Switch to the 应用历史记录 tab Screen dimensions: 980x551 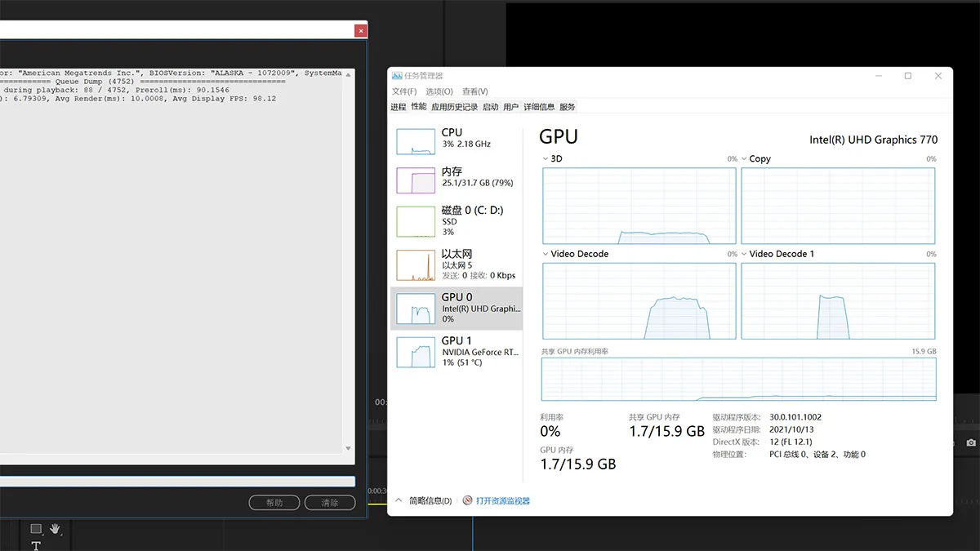pos(454,107)
